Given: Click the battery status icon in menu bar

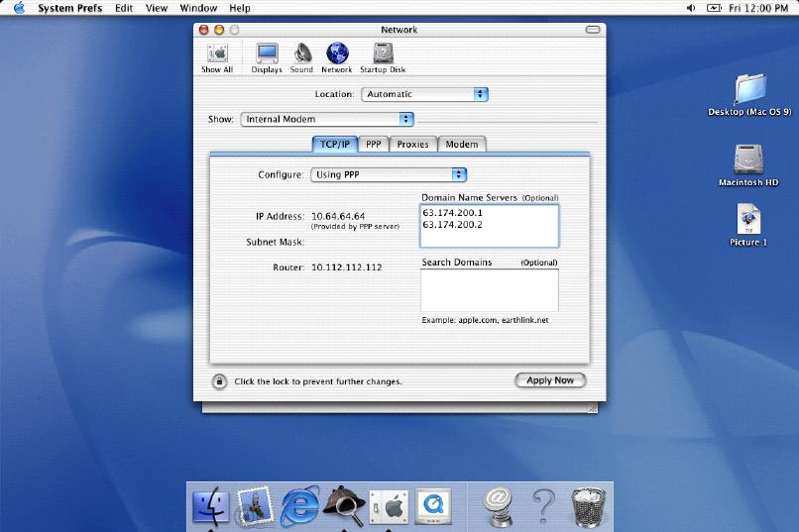Looking at the screenshot, I should [714, 8].
